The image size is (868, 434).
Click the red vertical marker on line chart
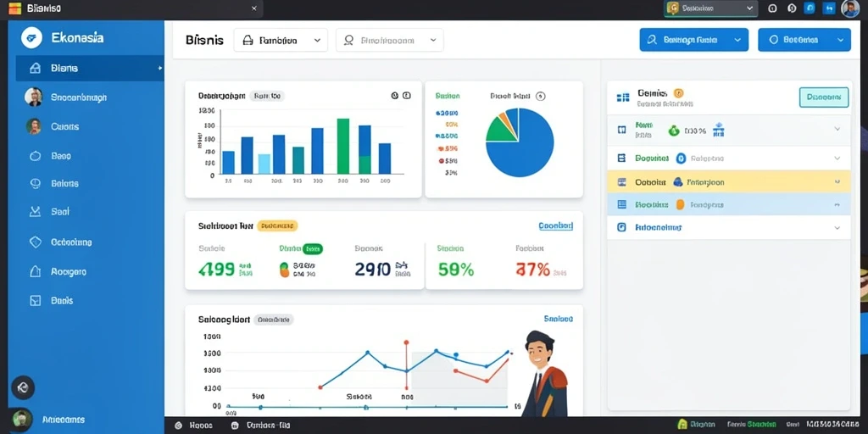click(x=406, y=366)
